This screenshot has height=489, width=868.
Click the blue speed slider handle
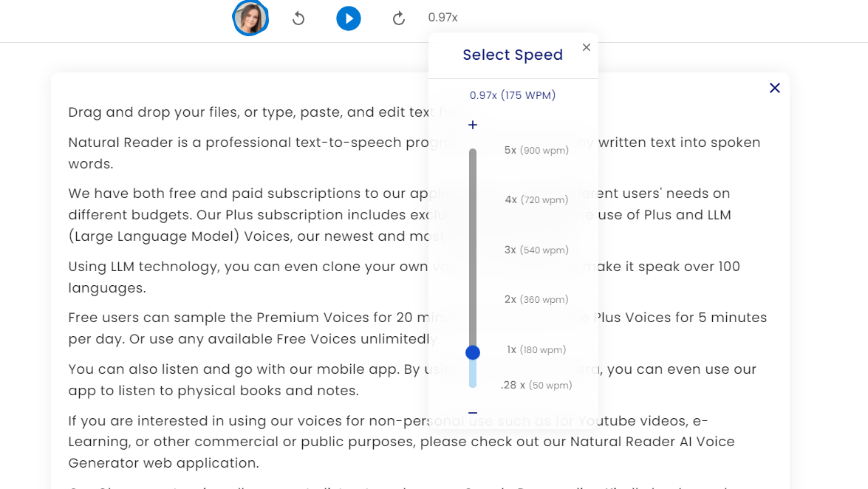pos(473,353)
